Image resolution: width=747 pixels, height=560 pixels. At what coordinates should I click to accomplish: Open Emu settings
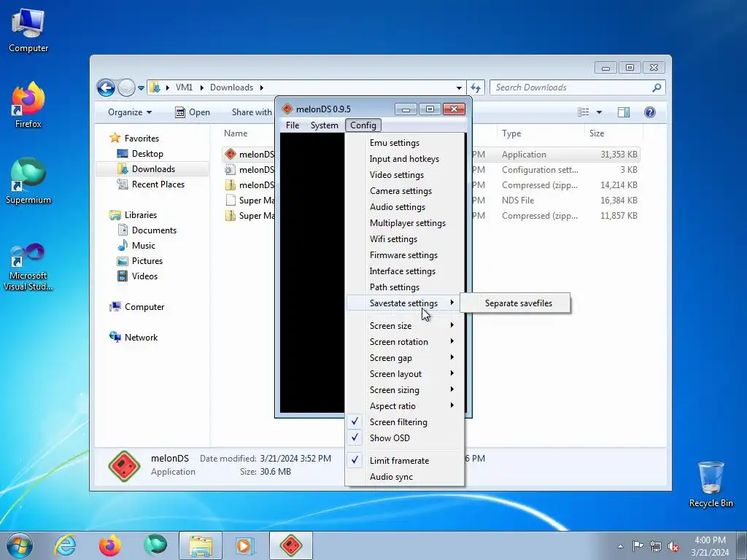click(x=405, y=143)
